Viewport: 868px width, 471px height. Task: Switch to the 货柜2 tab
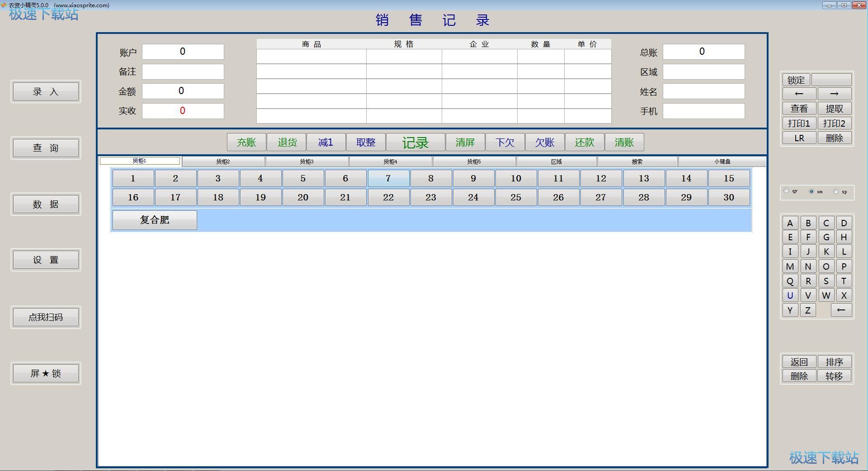tap(223, 162)
